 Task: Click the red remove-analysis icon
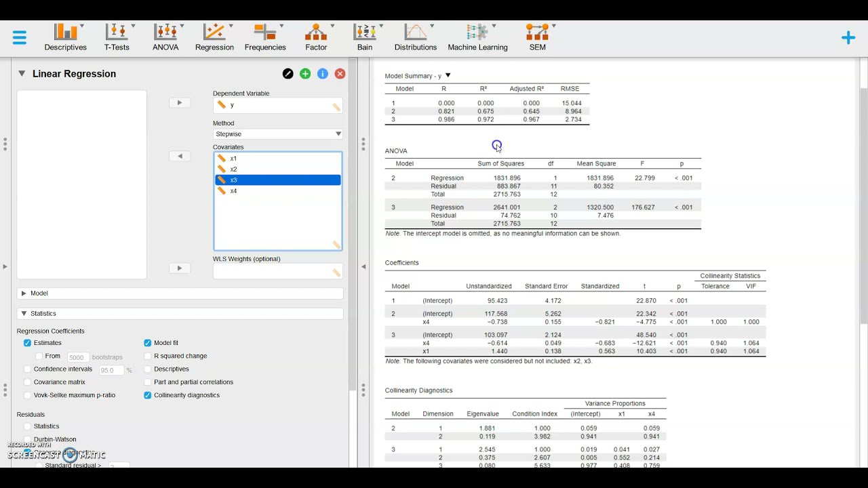click(340, 74)
